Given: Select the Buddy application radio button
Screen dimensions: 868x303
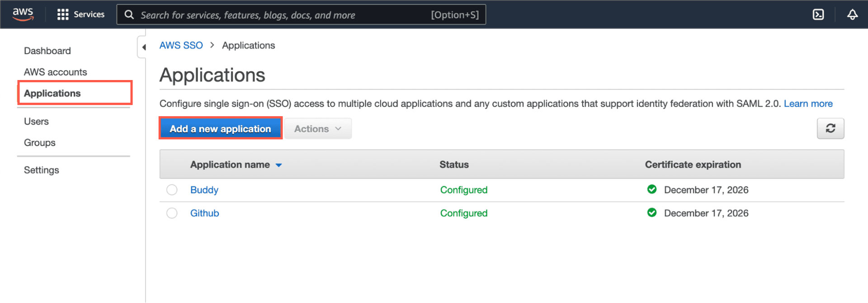Looking at the screenshot, I should coord(172,190).
